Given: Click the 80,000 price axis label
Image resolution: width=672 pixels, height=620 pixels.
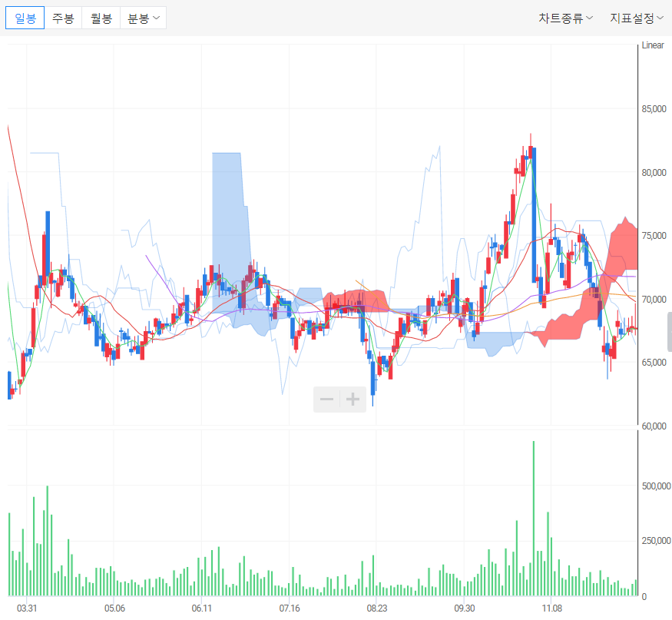Looking at the screenshot, I should click(x=654, y=172).
